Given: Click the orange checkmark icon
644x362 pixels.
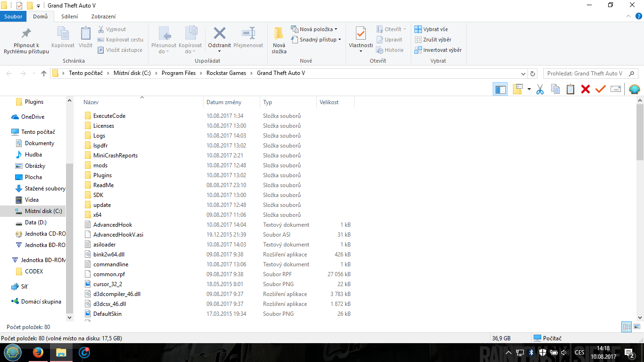Looking at the screenshot, I should (600, 89).
